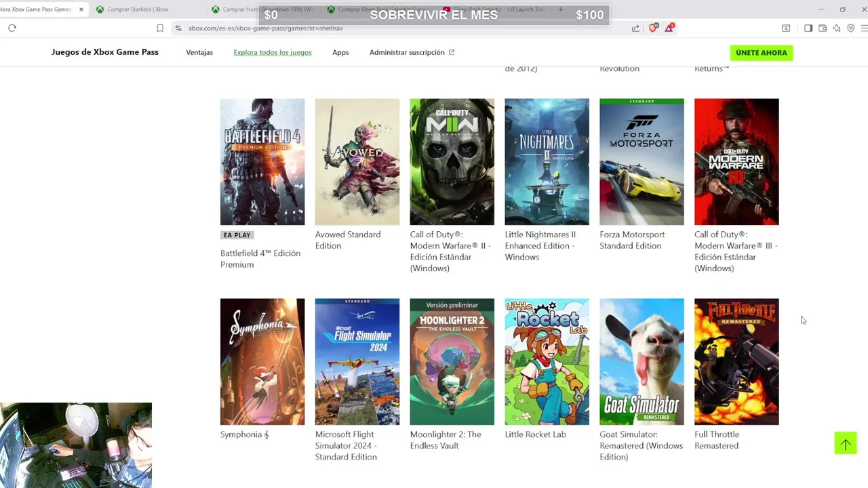Open the Moonlighter 2 cover

tap(452, 362)
